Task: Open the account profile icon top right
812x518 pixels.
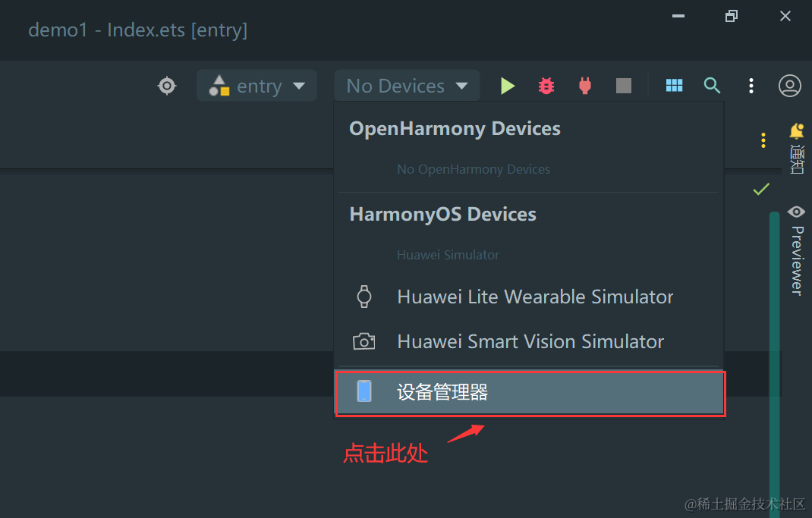Action: (789, 86)
